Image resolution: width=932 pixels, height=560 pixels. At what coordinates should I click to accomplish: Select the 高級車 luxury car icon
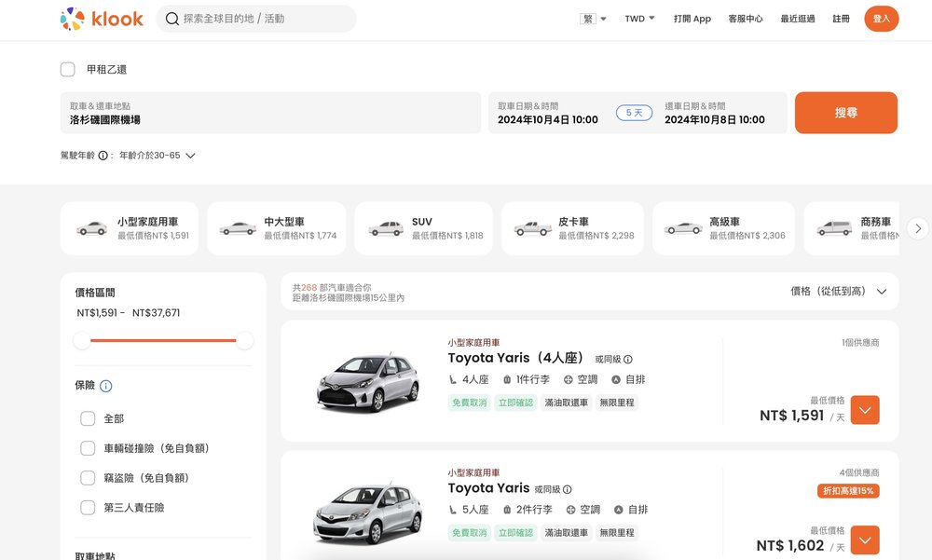(x=682, y=227)
